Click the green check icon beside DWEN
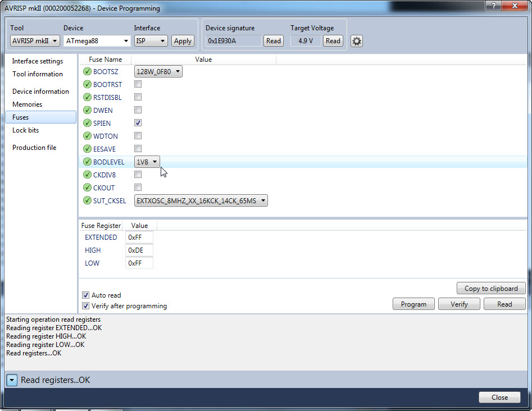Screen dimensions: 532x411 87,110
